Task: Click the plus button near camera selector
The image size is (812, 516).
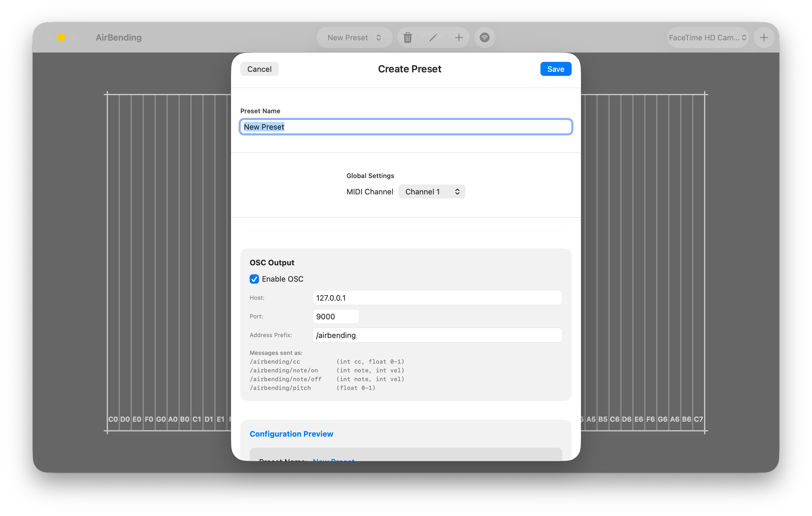Action: [x=764, y=37]
